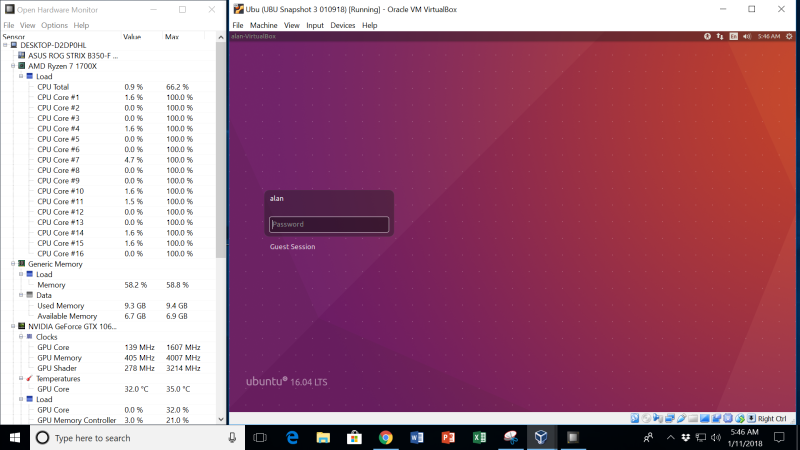Open Hardware Monitor File menu
Image resolution: width=800 pixels, height=450 pixels.
[9, 25]
